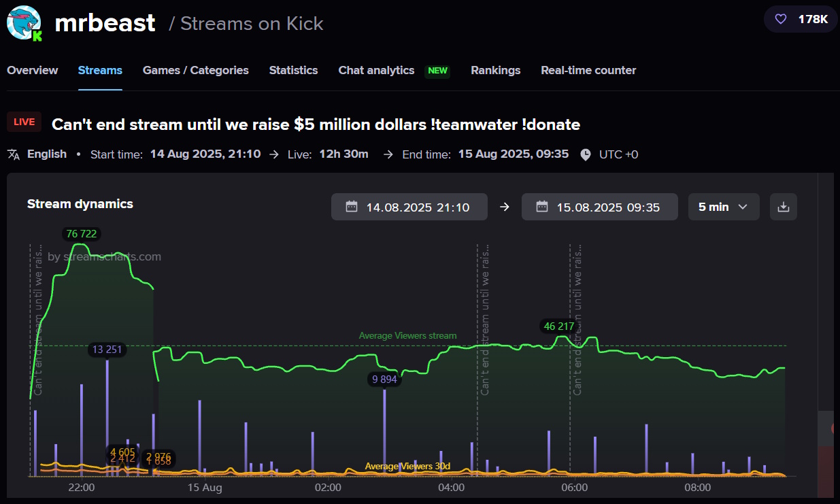Click the Stream dynamics heading
The height and width of the screenshot is (504, 840).
pos(80,204)
